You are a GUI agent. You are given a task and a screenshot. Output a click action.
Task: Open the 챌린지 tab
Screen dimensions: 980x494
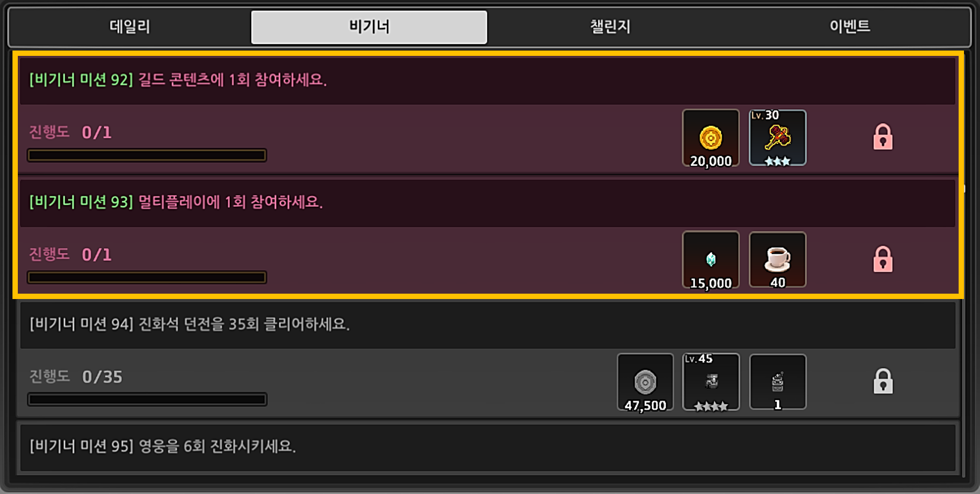coord(610,27)
